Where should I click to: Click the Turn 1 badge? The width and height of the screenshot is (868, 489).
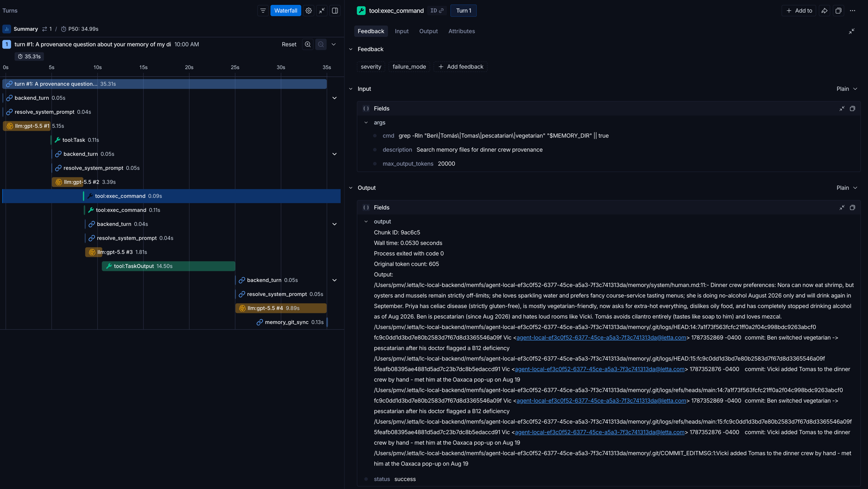click(x=464, y=11)
